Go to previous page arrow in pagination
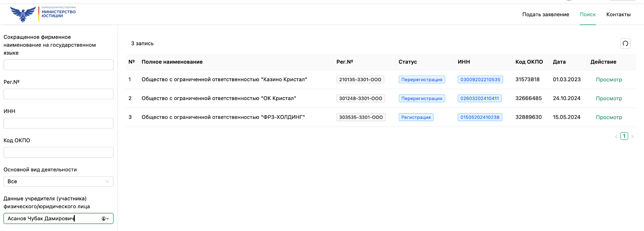 (616, 136)
